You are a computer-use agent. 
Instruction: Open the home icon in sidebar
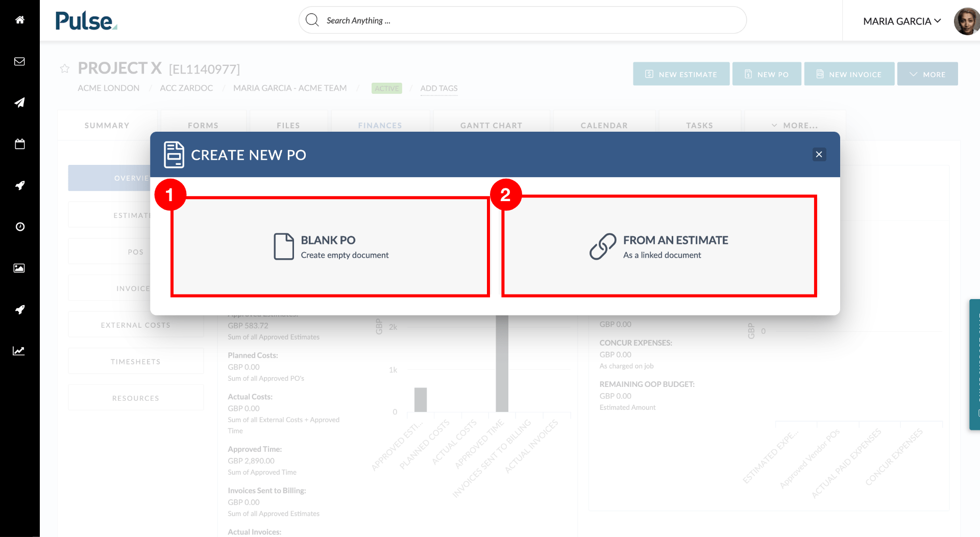pos(19,20)
